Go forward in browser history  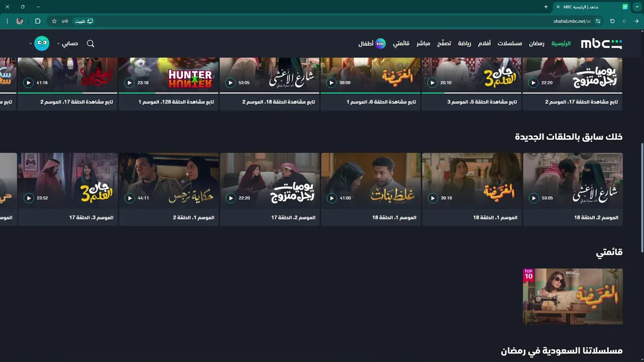(624, 21)
